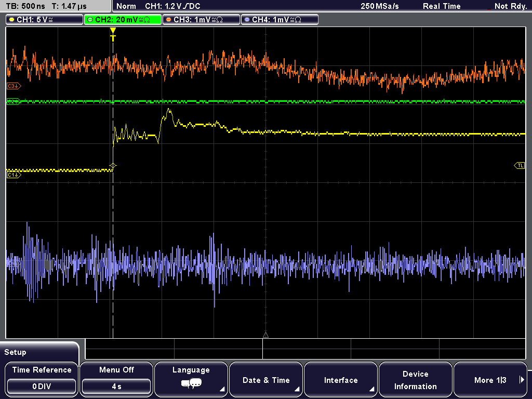Viewport: 532px width, 399px height.
Task: Click the trigger level diamond on CH1 edge
Action: (x=113, y=166)
